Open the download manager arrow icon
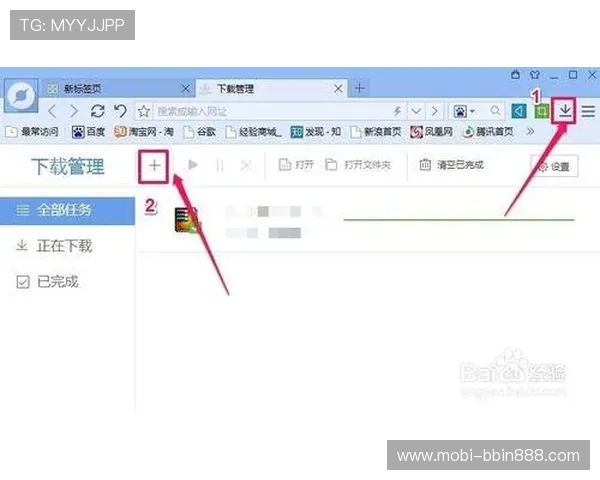 565,111
